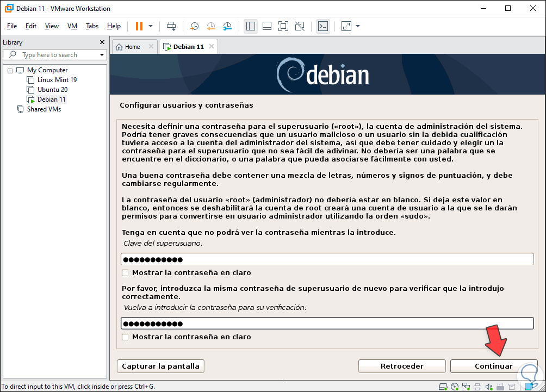Click the blue message log status icon
The image size is (546, 392).
(530, 386)
